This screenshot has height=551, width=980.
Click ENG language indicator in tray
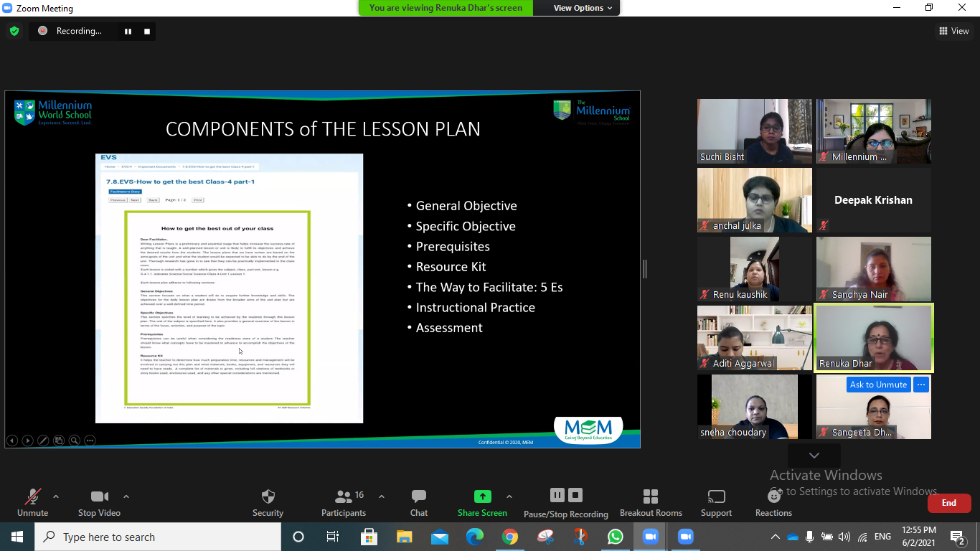(x=882, y=537)
